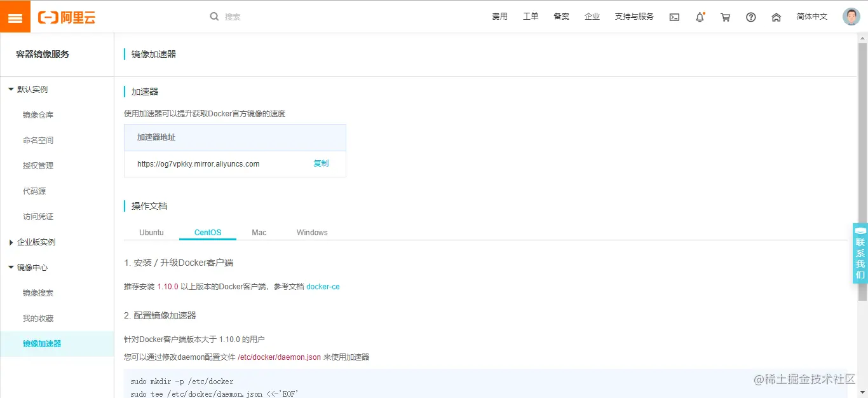Click the 加速器 section heading
Image resolution: width=868 pixels, height=398 pixels.
coord(145,92)
